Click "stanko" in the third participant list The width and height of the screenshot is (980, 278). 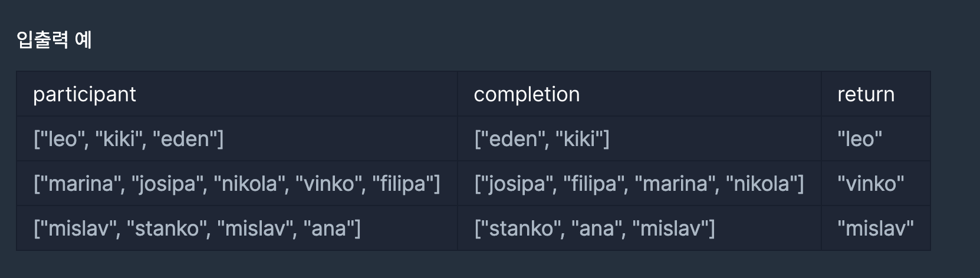167,229
